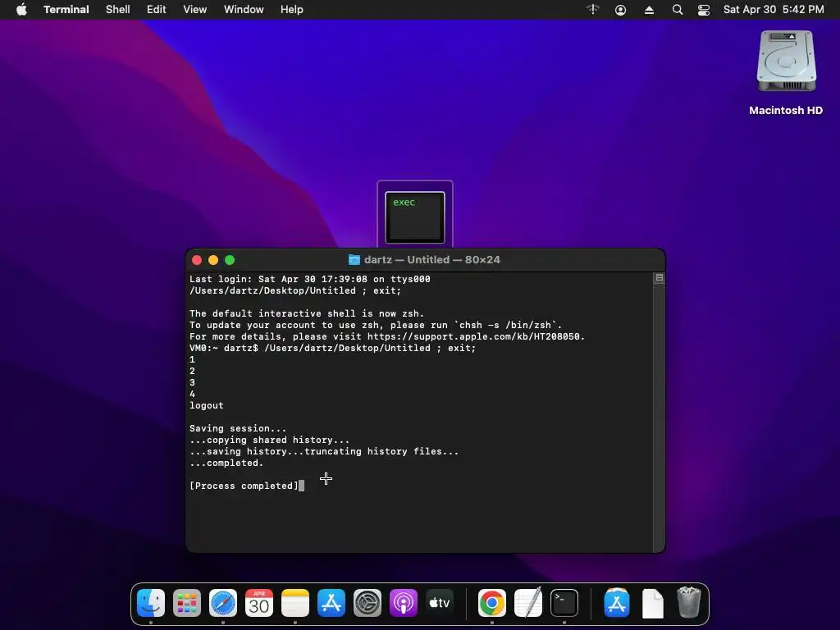Click the '[Process completed]' text

point(244,486)
